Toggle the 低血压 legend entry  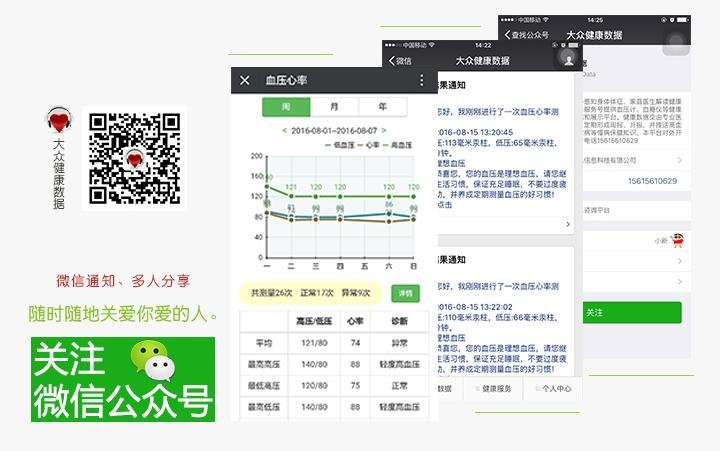point(340,145)
